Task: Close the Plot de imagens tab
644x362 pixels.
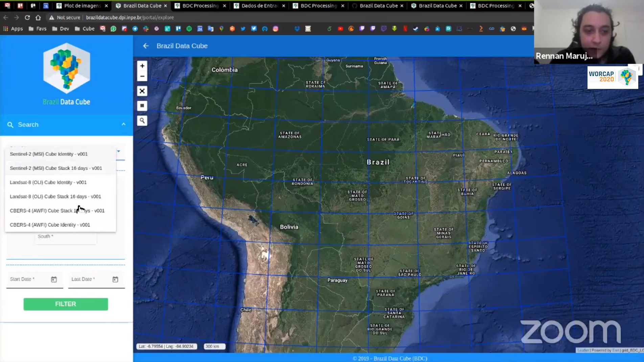Action: [x=106, y=6]
